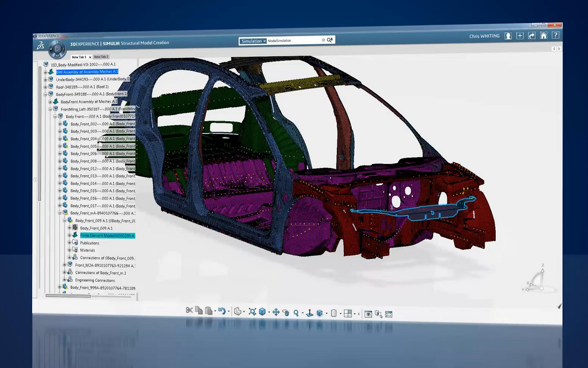Image resolution: width=588 pixels, height=368 pixels.
Task: Select the Pan four-arrow tool
Action: click(276, 312)
